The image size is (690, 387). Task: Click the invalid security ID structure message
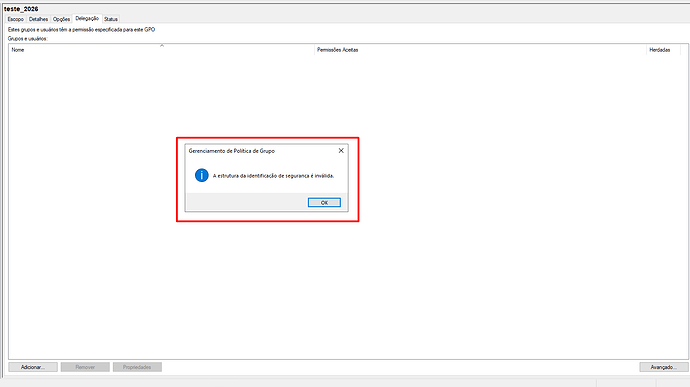pyautogui.click(x=273, y=176)
